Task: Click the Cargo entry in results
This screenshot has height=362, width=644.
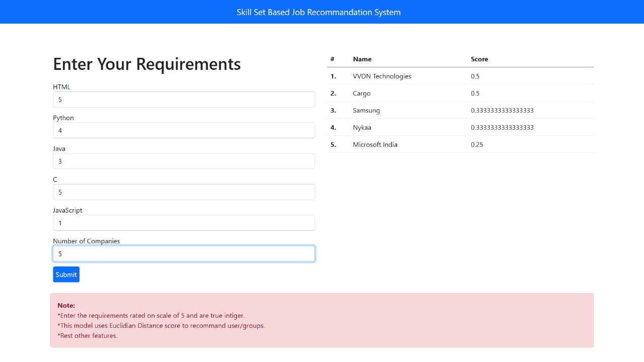Action: (x=362, y=93)
